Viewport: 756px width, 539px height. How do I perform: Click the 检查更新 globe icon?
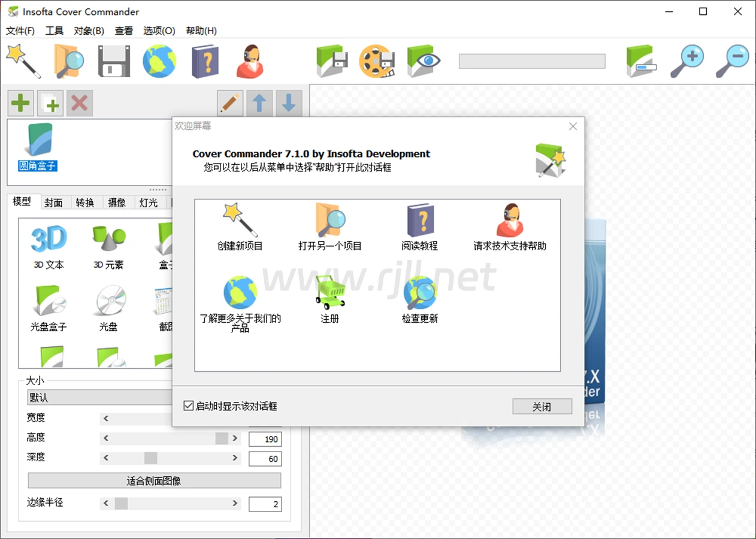click(420, 292)
